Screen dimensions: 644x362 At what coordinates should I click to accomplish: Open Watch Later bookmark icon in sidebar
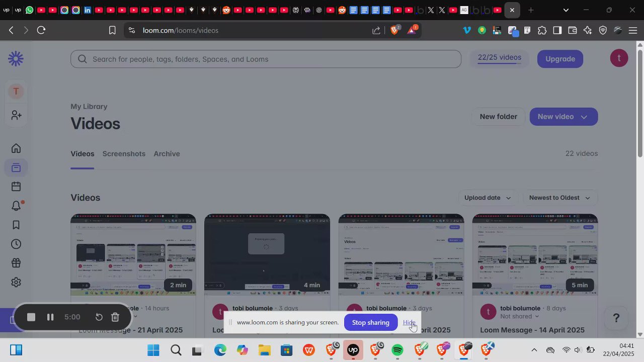coord(16,225)
